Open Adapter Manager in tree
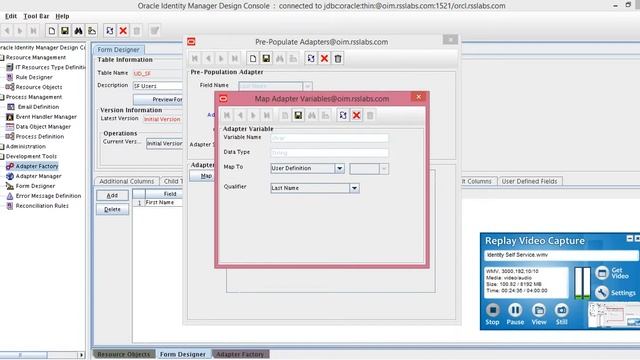This screenshot has height=360, width=640. pos(38,176)
